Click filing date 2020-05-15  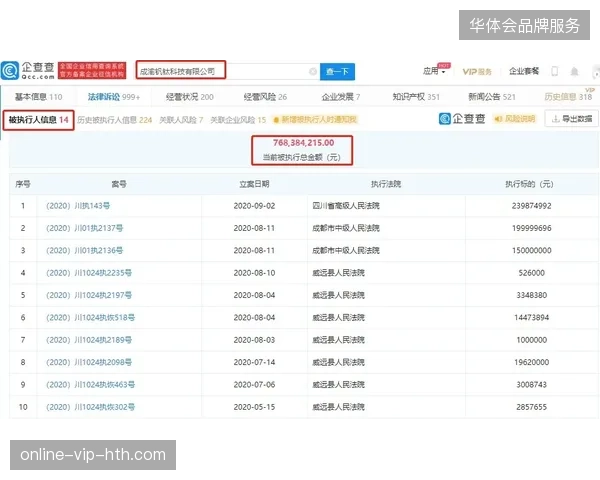click(254, 407)
